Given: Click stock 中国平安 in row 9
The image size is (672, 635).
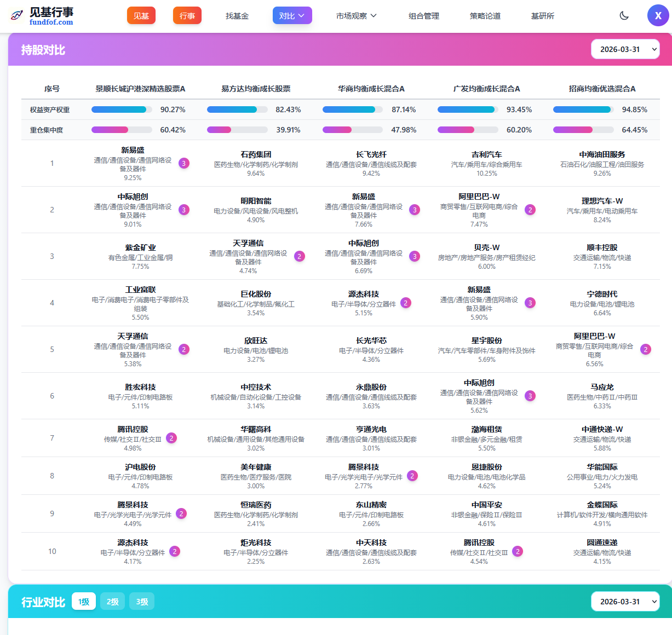Looking at the screenshot, I should [487, 505].
